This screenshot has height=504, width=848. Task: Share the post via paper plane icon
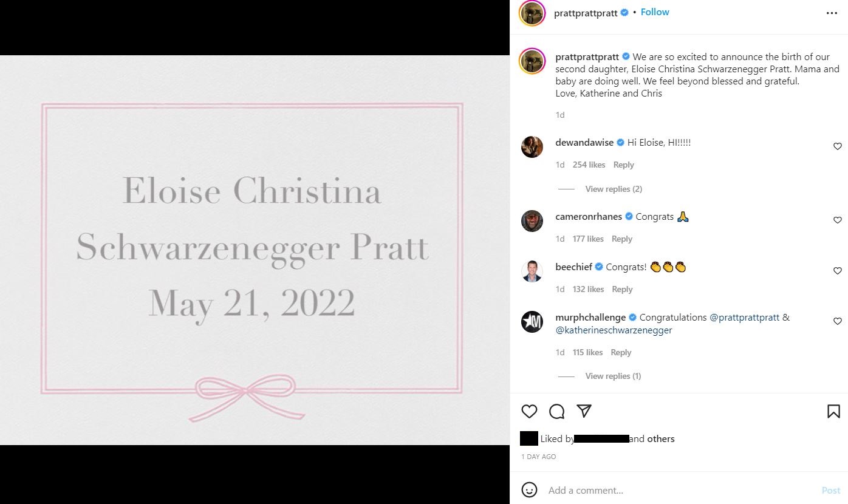point(584,411)
